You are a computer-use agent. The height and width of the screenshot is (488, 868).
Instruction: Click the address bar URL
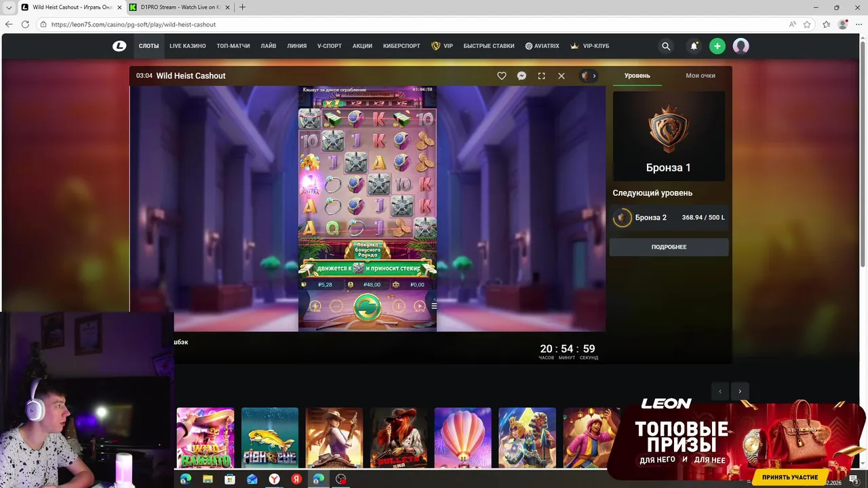click(134, 24)
